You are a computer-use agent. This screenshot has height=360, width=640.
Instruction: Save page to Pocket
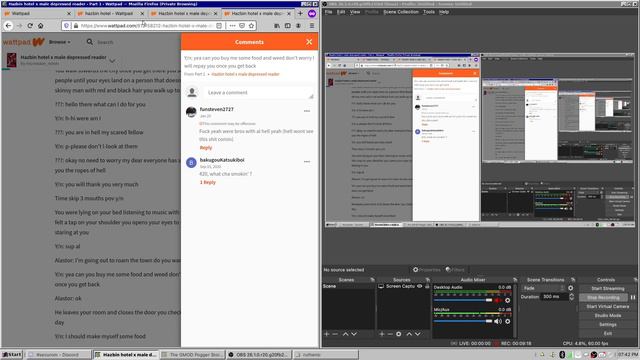tap(242, 25)
